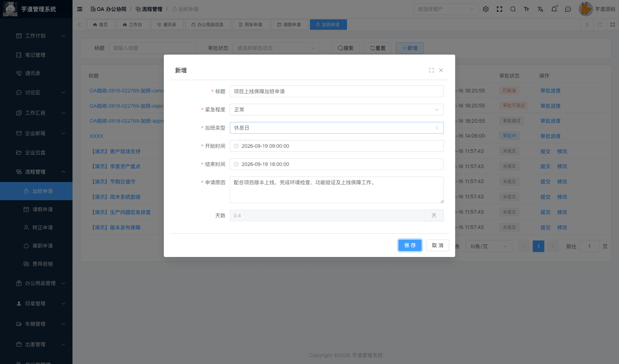The width and height of the screenshot is (619, 364).
Task: Select 加班申请 in sidebar submenu
Action: click(x=36, y=191)
